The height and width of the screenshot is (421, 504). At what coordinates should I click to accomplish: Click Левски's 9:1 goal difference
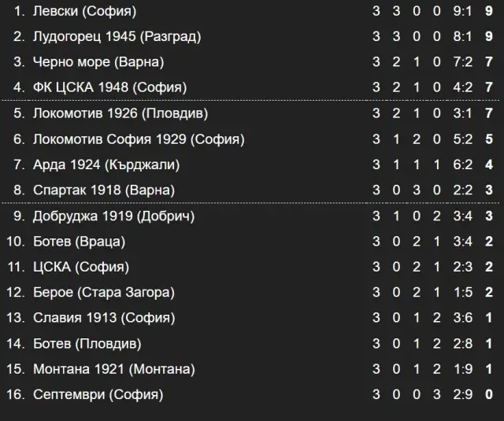(x=462, y=11)
